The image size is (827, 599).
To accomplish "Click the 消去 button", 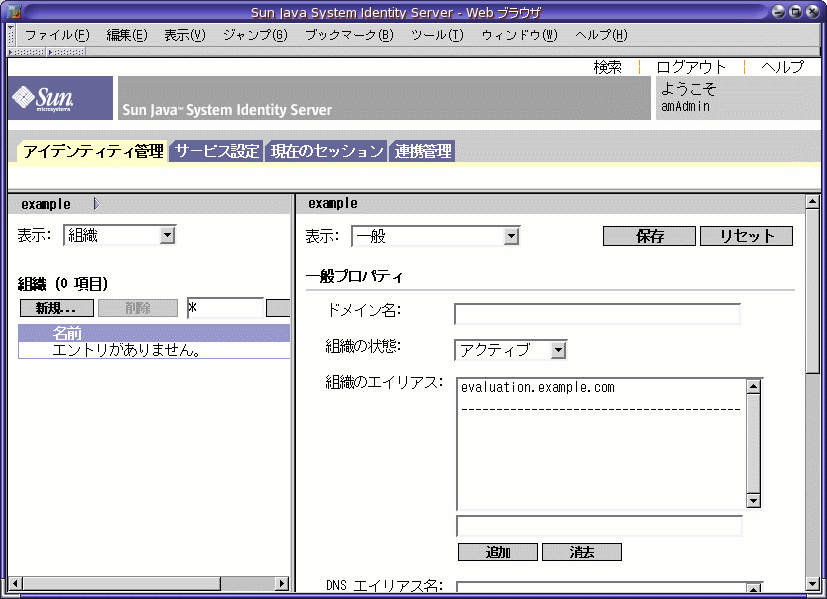I will click(x=582, y=552).
